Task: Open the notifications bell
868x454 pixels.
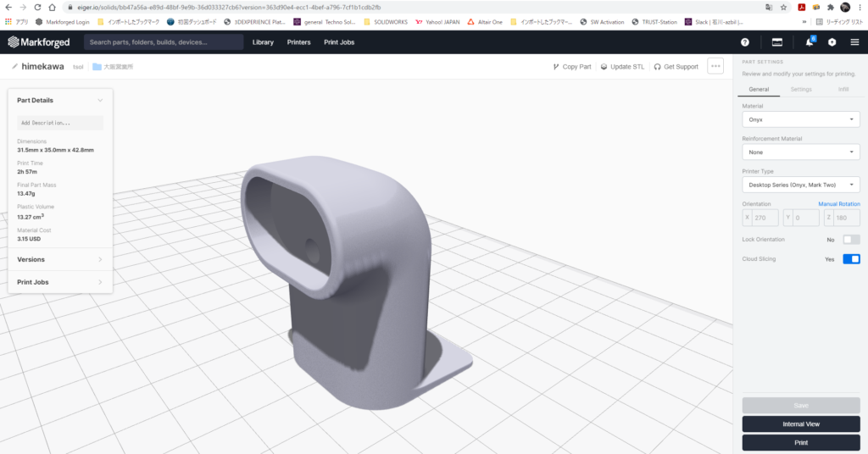Action: [x=810, y=42]
